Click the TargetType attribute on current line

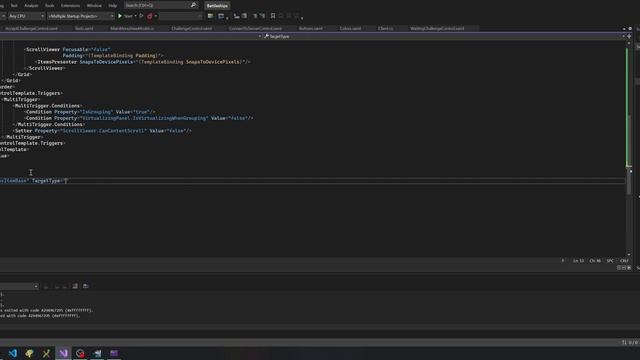(46, 181)
